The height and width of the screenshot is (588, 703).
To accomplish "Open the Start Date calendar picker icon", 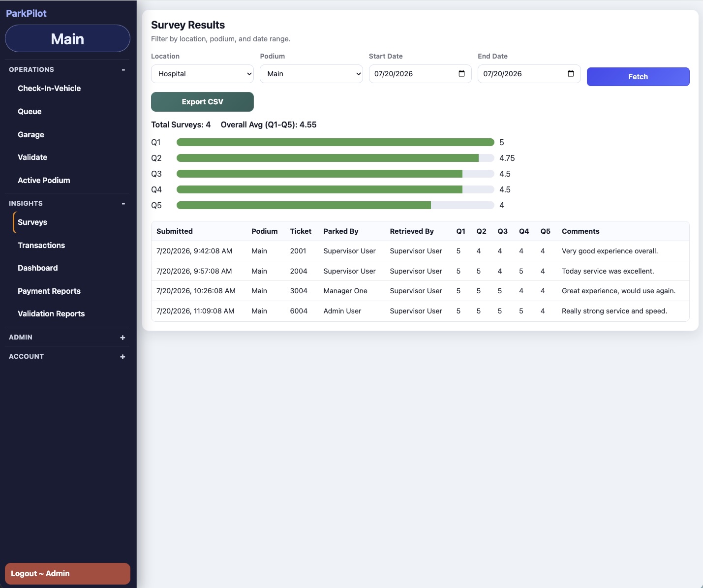I will (x=461, y=74).
